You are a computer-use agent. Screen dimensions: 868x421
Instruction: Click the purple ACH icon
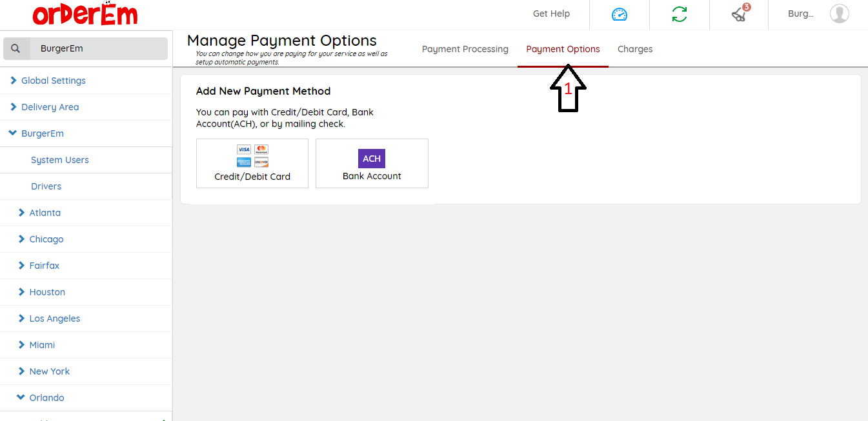(372, 159)
